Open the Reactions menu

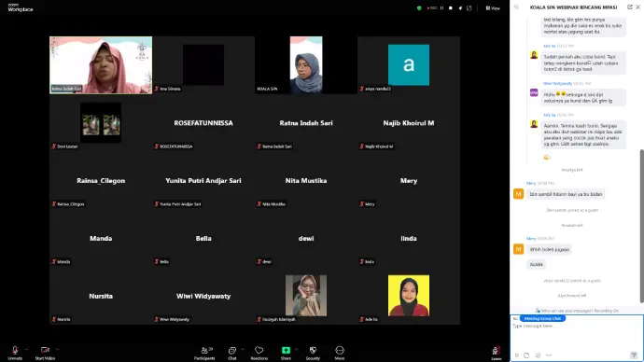[x=259, y=353]
